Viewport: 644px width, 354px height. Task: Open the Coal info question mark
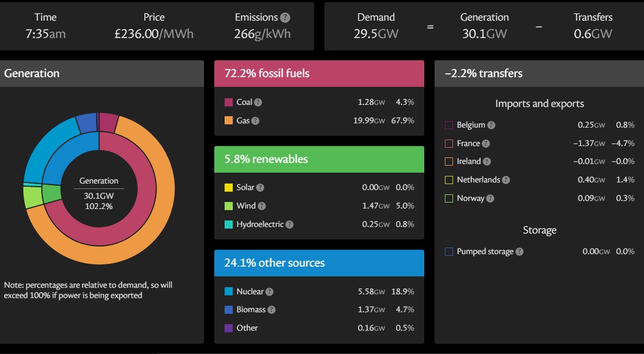(258, 102)
